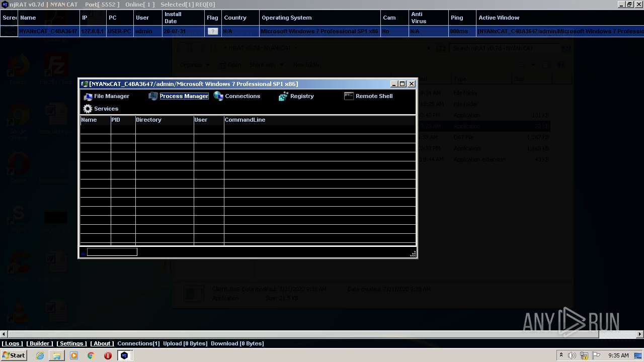
Task: Open the Windows Start menu
Action: click(14, 355)
